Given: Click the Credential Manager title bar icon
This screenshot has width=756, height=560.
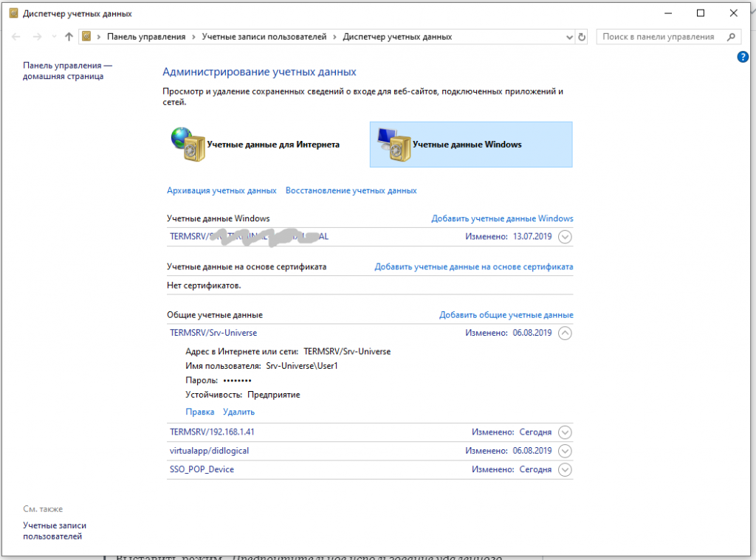Looking at the screenshot, I should coord(13,13).
